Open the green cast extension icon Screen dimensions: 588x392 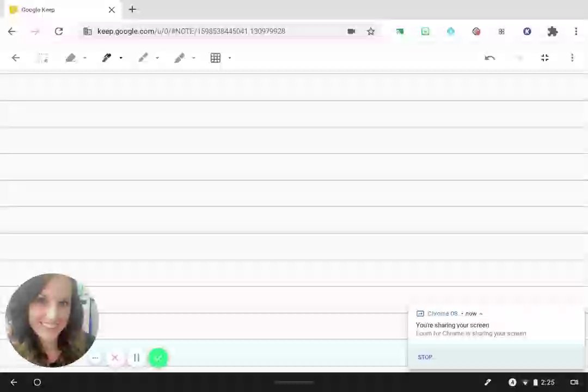400,32
